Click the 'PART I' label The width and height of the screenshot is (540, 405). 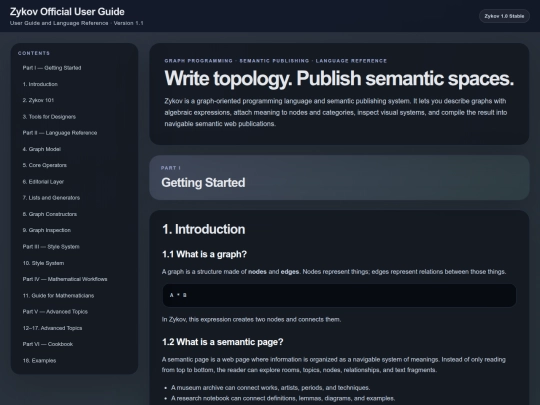pyautogui.click(x=170, y=168)
